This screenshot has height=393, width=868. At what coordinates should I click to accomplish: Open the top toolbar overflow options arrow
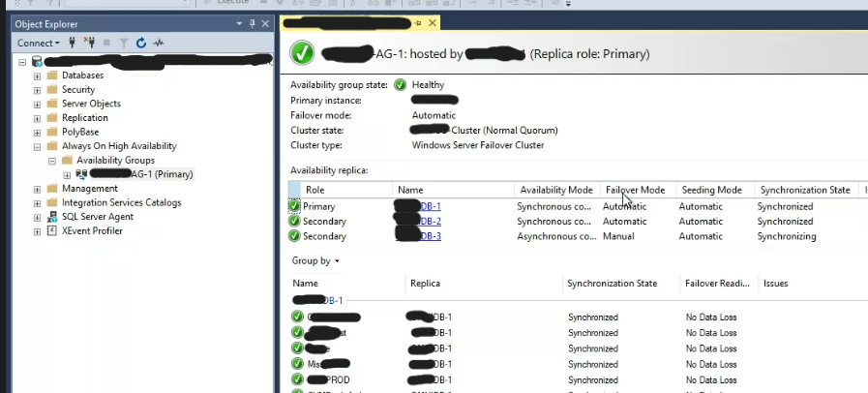point(568,3)
